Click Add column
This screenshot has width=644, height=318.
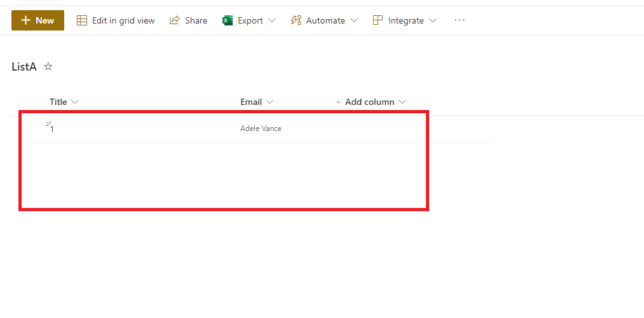coord(369,102)
